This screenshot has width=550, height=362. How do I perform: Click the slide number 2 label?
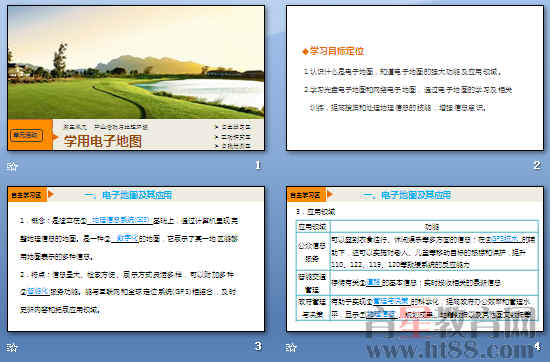coord(537,165)
